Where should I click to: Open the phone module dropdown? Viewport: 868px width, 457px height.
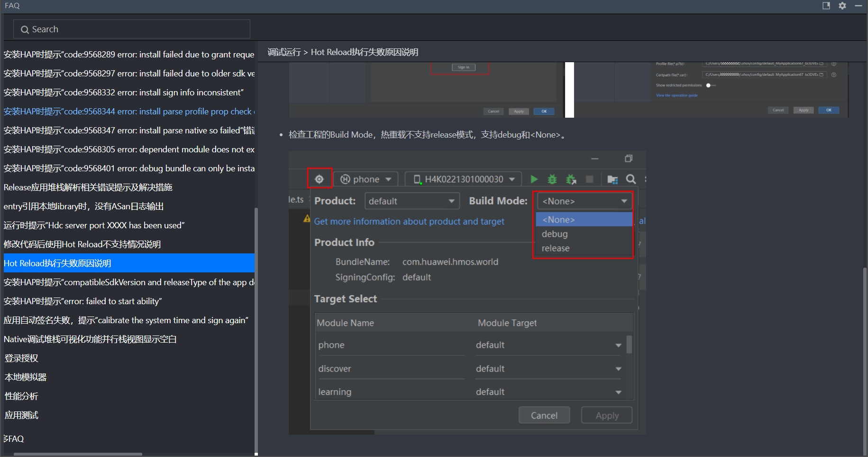(366, 179)
